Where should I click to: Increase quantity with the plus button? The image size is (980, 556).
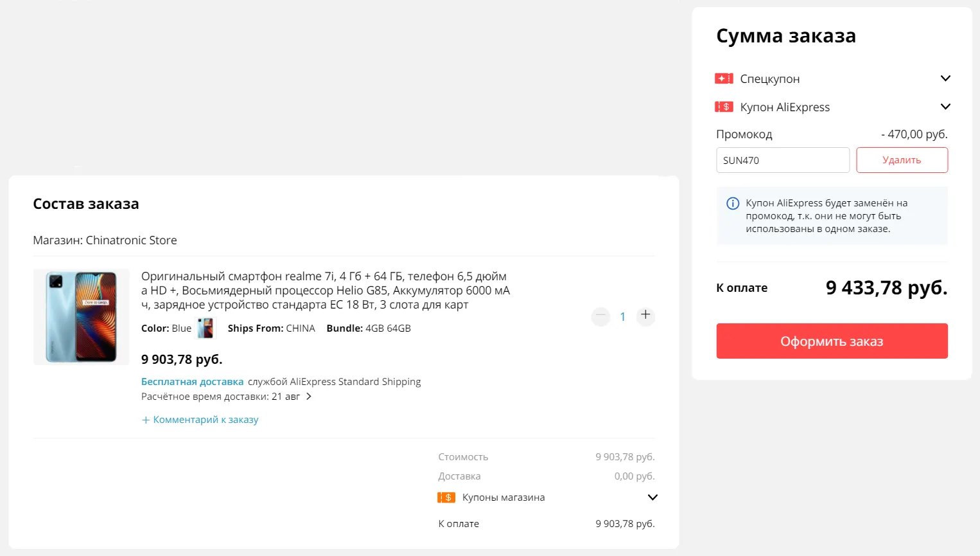645,315
